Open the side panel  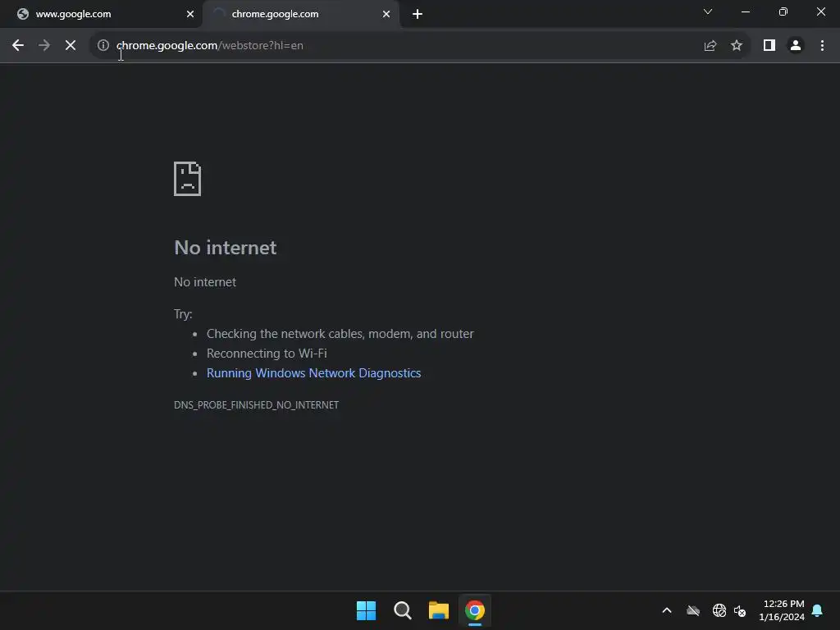[769, 46]
